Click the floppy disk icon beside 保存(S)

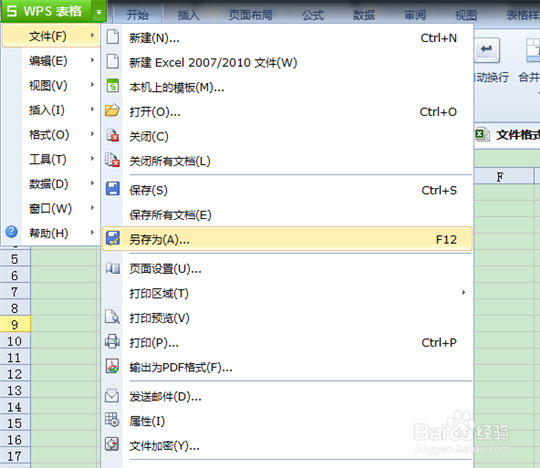click(x=113, y=189)
